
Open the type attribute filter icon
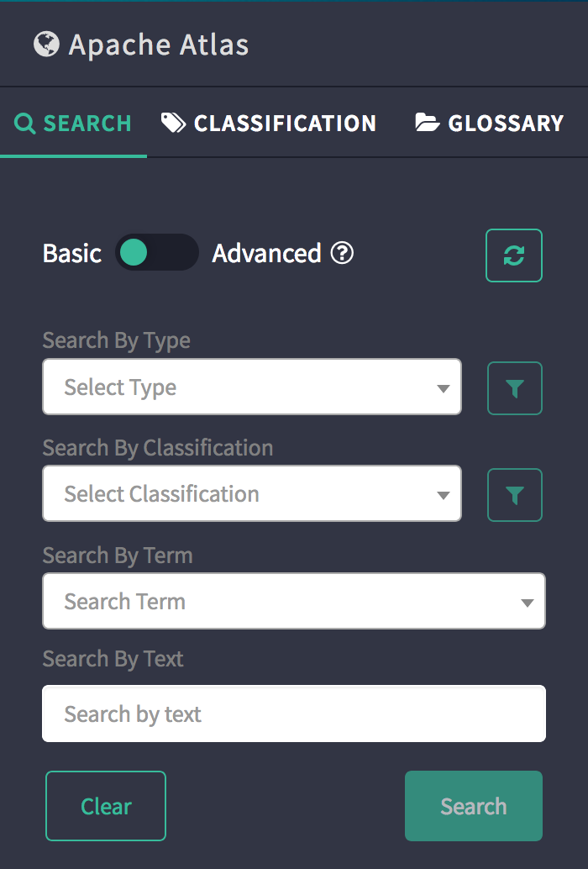tap(515, 388)
